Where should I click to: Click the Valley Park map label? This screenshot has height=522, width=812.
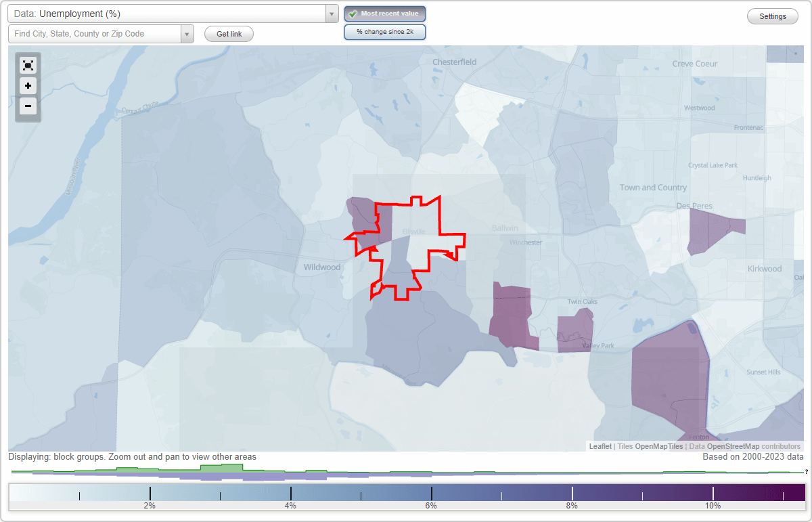point(598,346)
